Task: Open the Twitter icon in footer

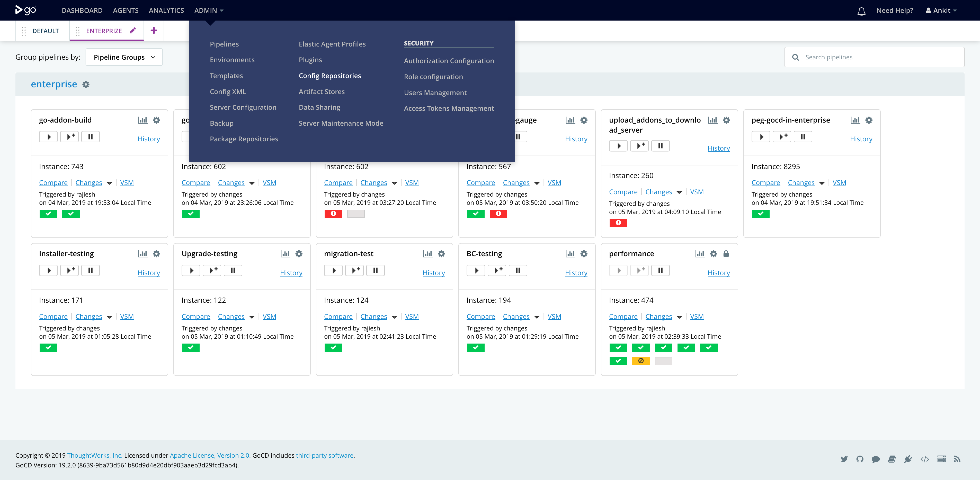Action: click(x=844, y=459)
